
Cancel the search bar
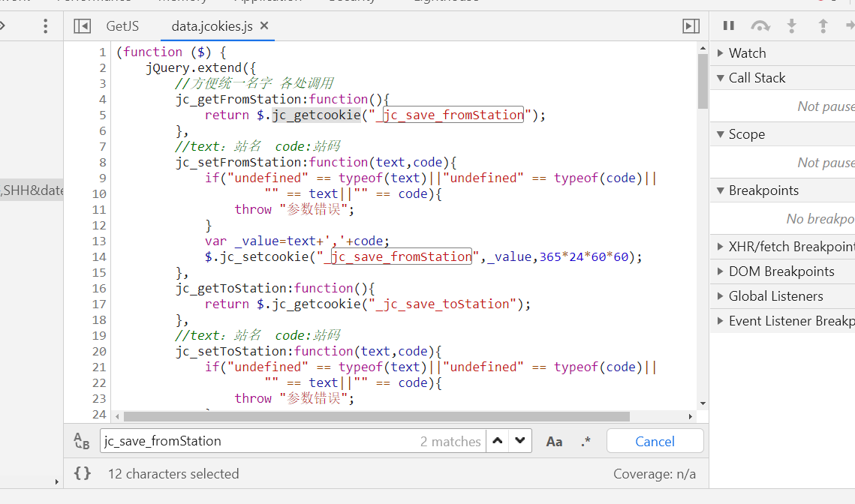[655, 441]
